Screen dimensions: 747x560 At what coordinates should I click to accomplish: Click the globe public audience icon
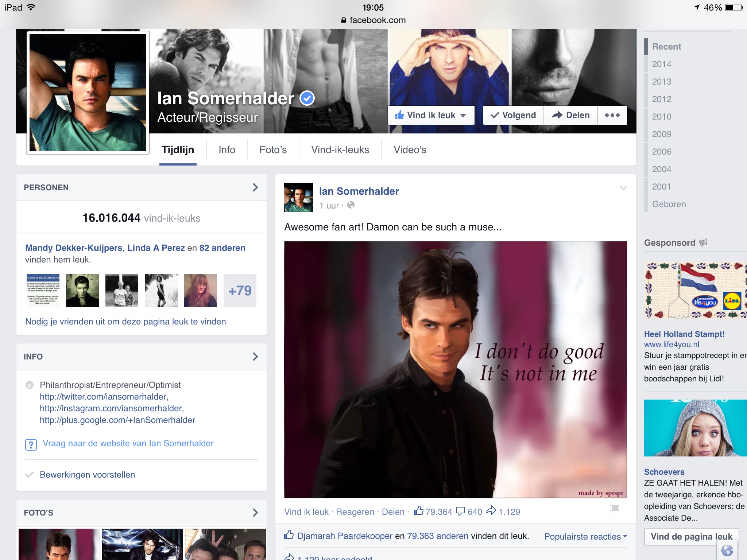click(351, 205)
